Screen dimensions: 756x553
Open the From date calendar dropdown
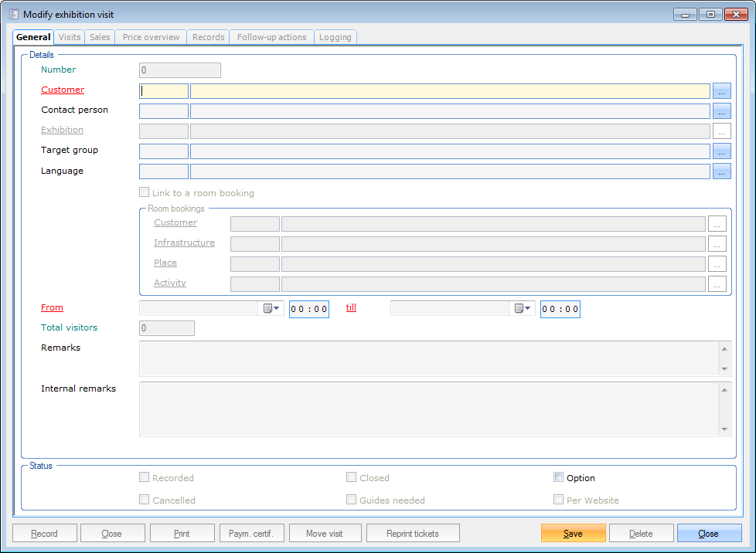[272, 309]
